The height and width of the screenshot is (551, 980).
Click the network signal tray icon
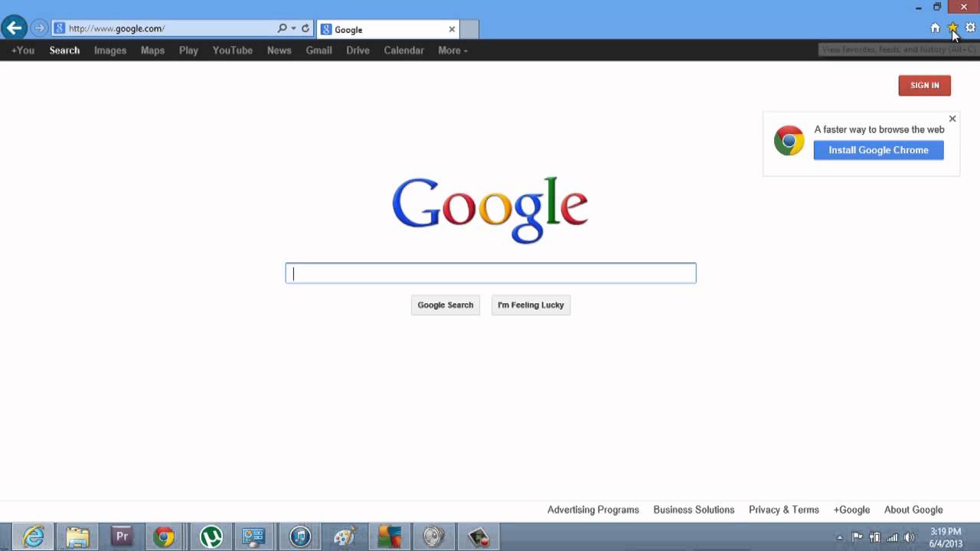(x=893, y=537)
